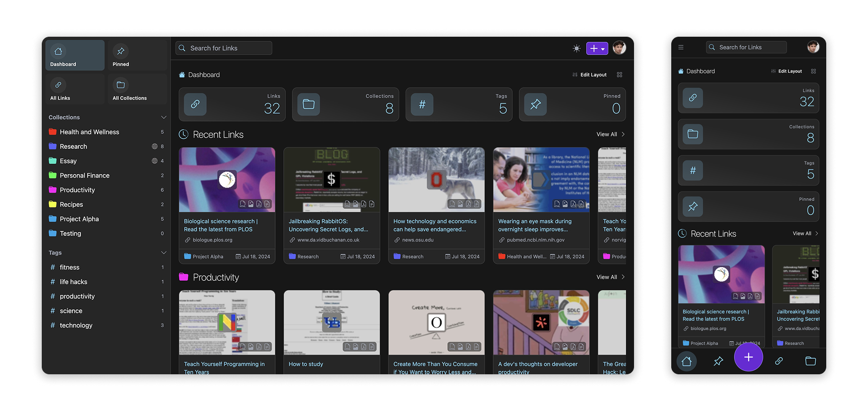Collapse the Collections section in sidebar
868x411 pixels.
click(x=164, y=117)
